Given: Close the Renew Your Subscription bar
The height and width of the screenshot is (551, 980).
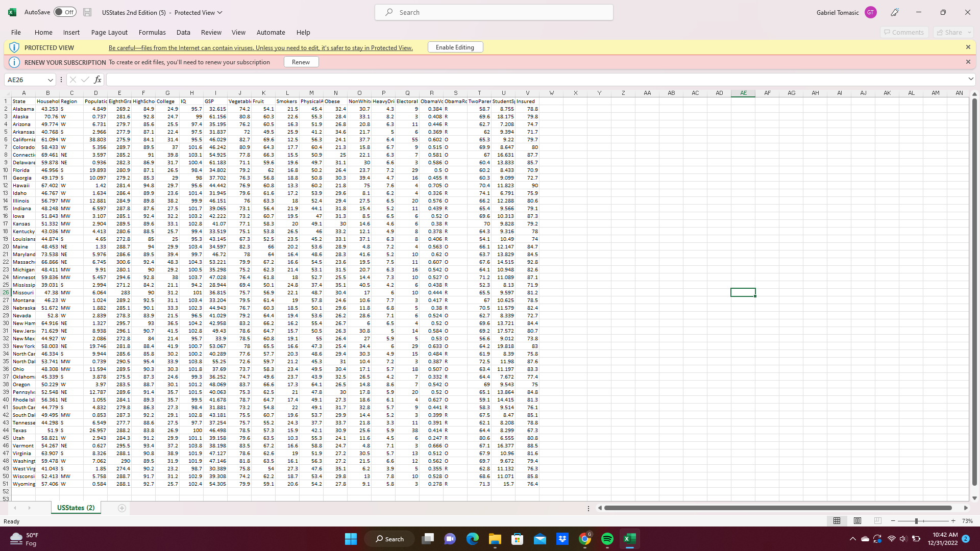Looking at the screenshot, I should [x=968, y=62].
